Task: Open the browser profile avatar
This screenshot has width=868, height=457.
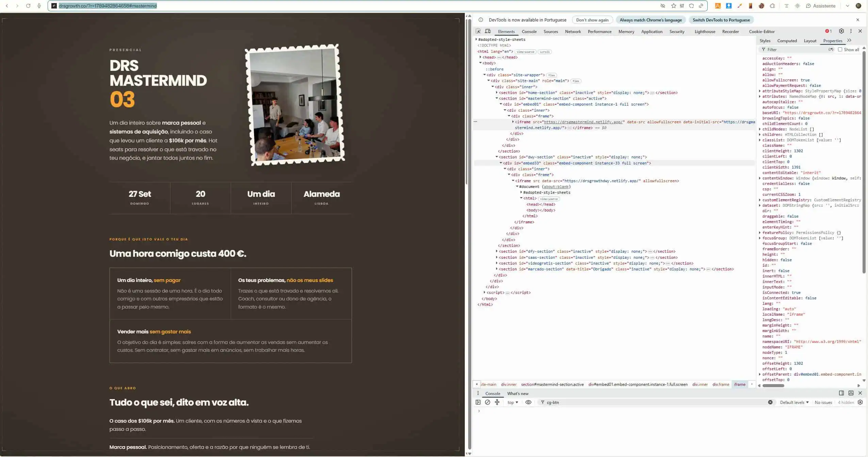Action: click(858, 6)
